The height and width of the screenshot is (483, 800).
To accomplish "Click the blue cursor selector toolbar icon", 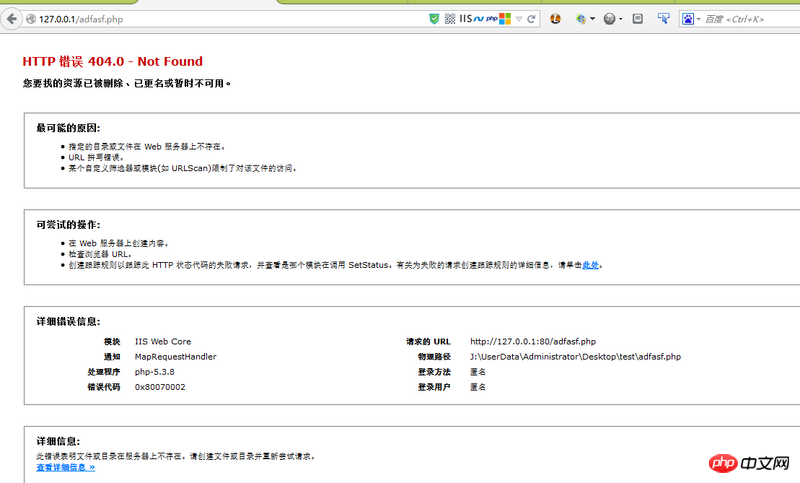I will (663, 19).
